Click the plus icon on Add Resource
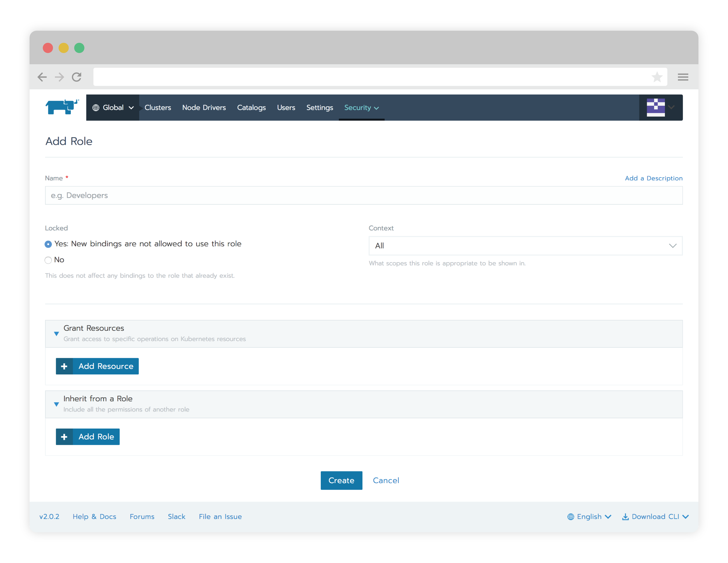The height and width of the screenshot is (563, 728). click(64, 366)
